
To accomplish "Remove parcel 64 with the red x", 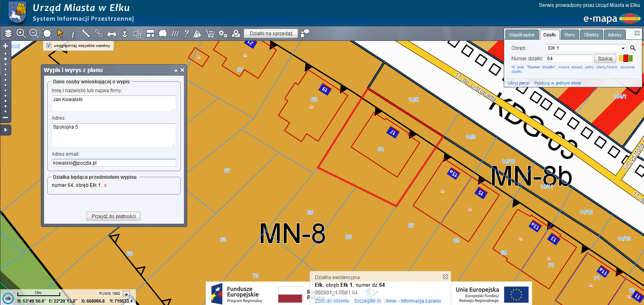I will coord(106,186).
